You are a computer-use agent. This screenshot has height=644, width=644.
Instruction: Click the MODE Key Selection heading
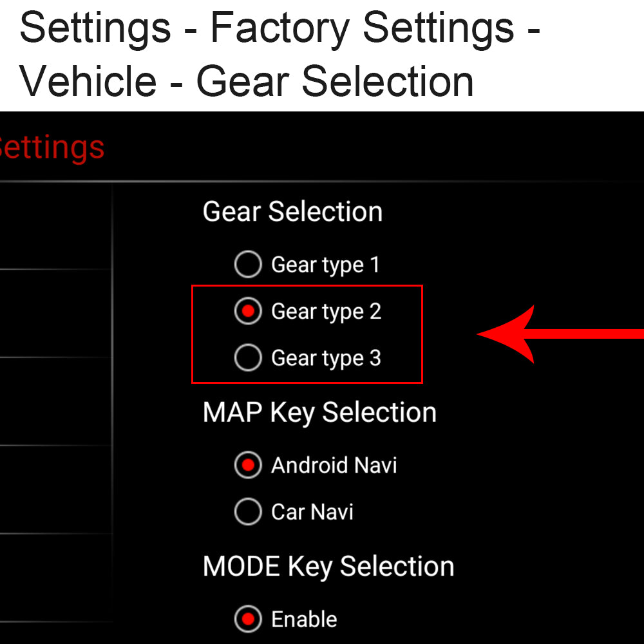point(328,566)
